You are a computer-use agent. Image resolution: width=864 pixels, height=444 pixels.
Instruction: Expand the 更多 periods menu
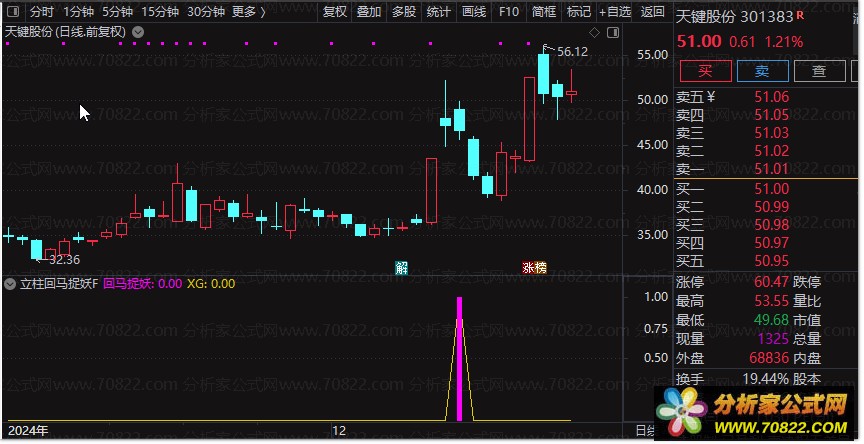pyautogui.click(x=249, y=12)
